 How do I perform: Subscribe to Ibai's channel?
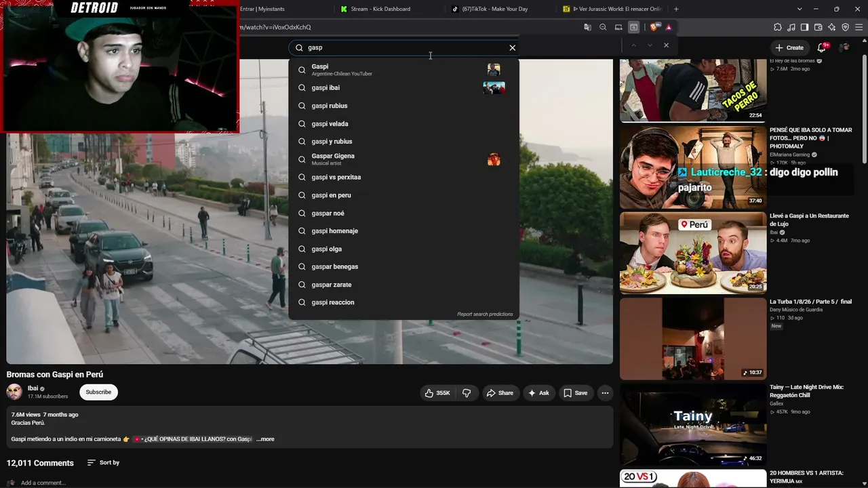click(98, 392)
